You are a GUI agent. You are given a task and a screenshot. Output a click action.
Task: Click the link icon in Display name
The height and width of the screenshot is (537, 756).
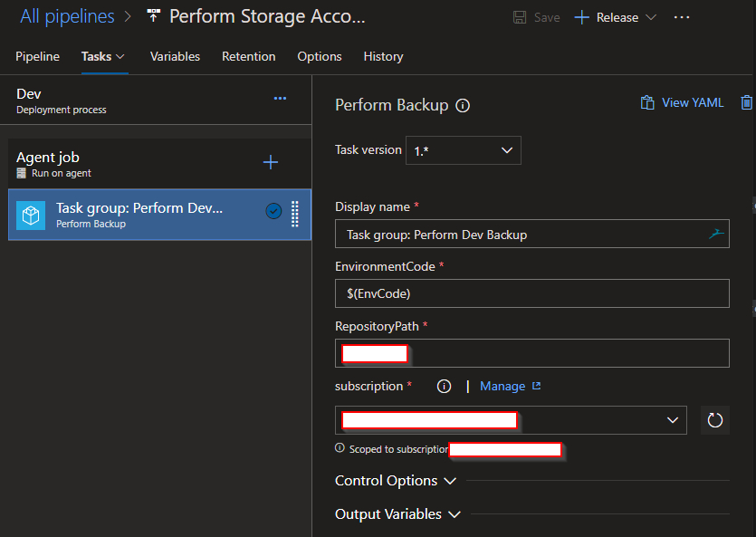716,235
